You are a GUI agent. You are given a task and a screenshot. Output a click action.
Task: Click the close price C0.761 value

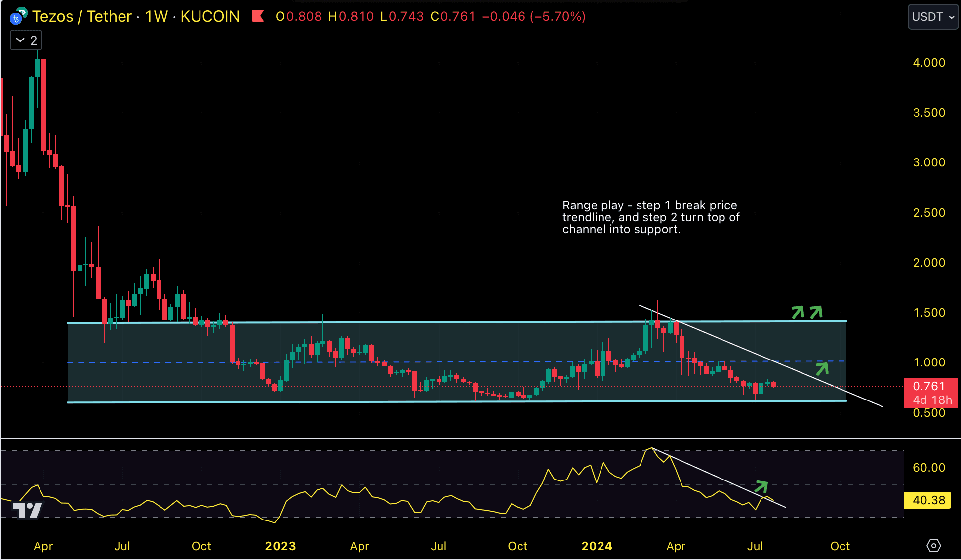pyautogui.click(x=453, y=16)
